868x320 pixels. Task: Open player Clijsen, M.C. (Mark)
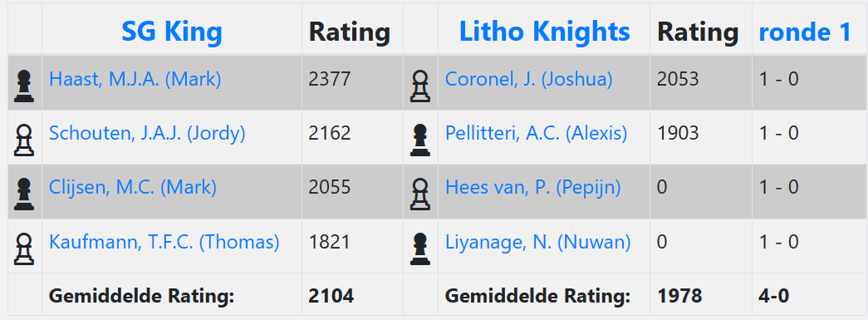(x=132, y=188)
